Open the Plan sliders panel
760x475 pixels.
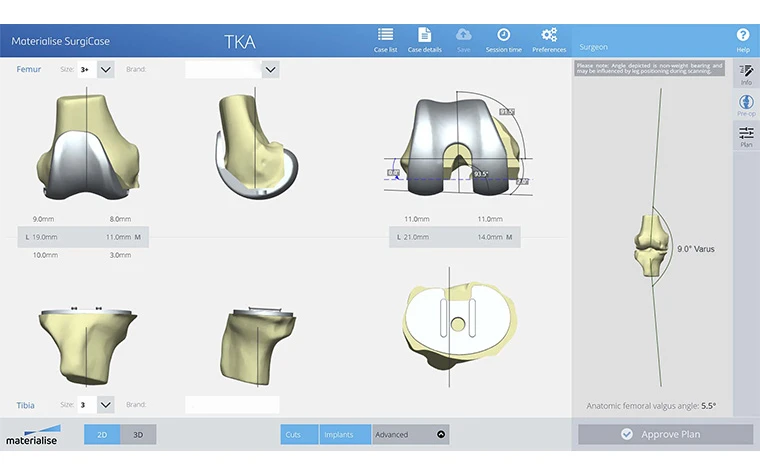tap(746, 137)
